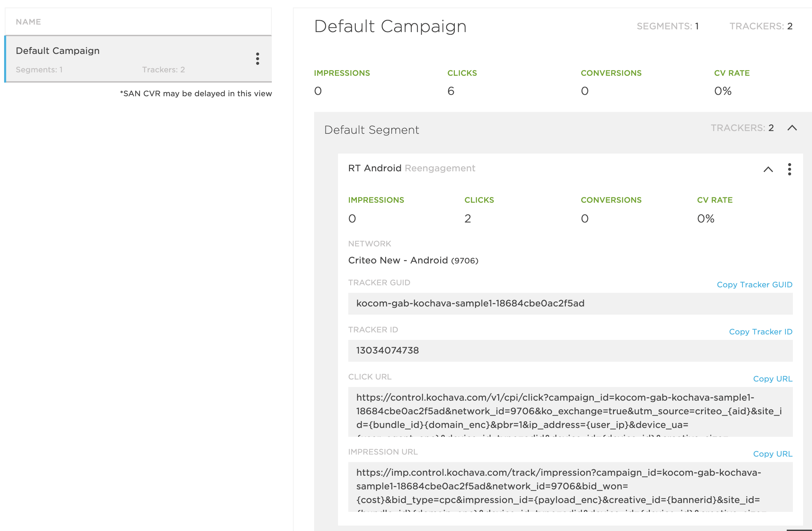Select Default Campaign in the list
This screenshot has height=531, width=812.
click(x=138, y=59)
